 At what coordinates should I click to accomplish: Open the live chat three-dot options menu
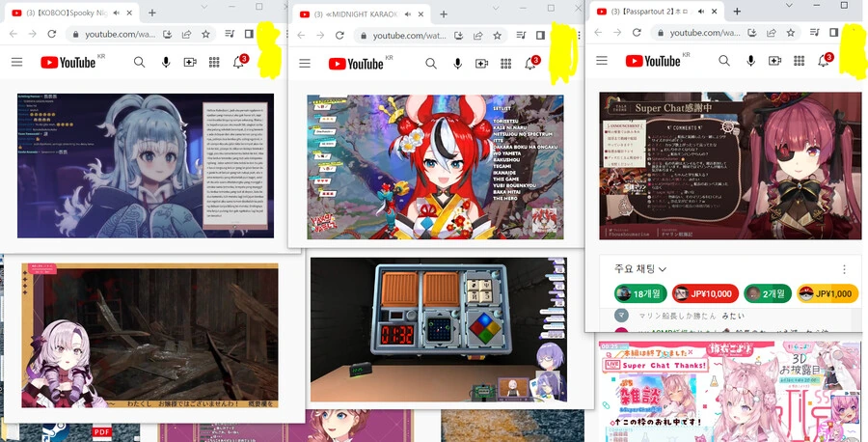pos(844,269)
